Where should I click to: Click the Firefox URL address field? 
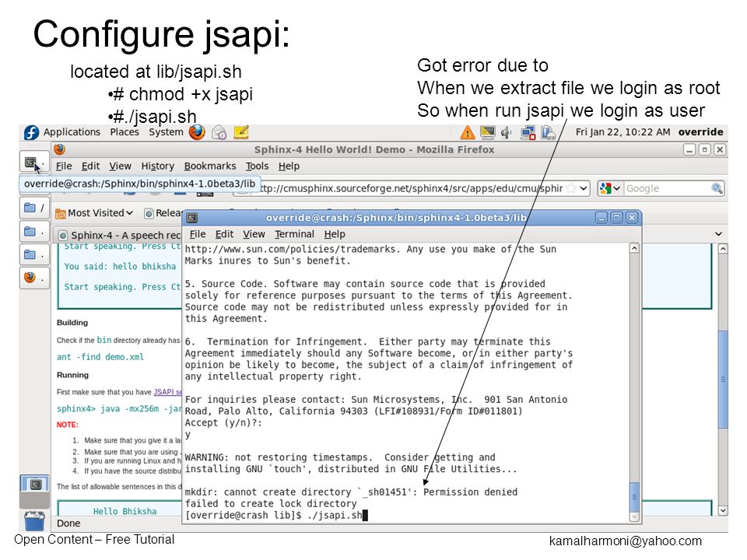412,188
